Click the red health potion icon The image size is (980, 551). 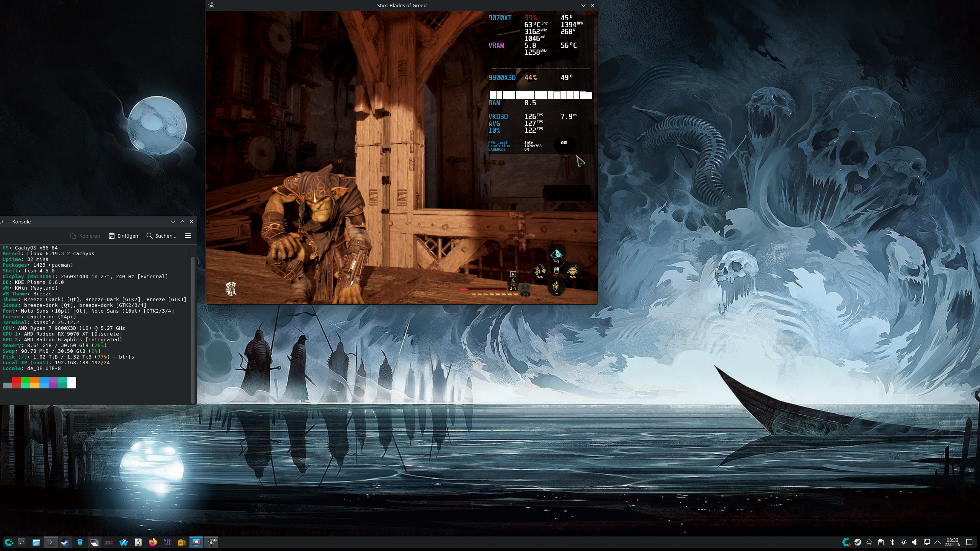click(513, 284)
